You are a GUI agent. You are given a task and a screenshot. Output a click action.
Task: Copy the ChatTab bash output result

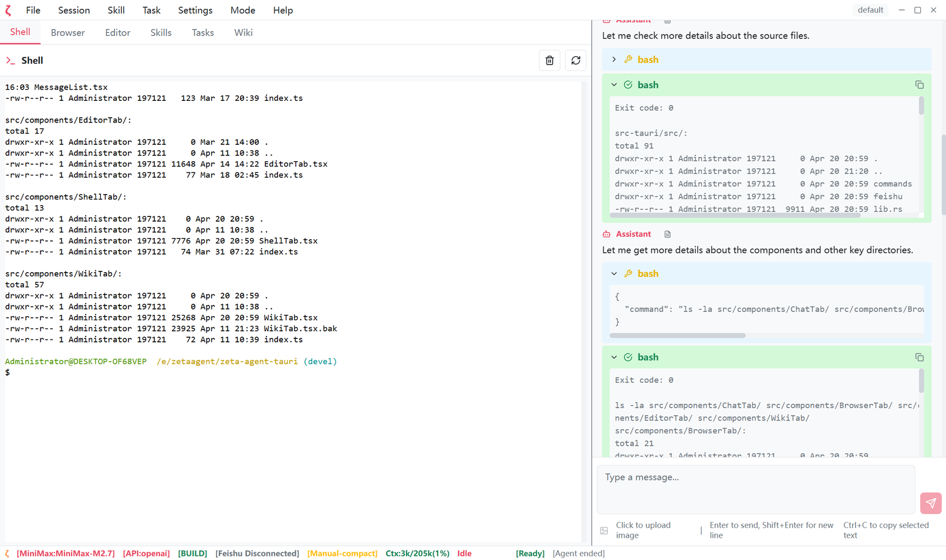click(919, 358)
